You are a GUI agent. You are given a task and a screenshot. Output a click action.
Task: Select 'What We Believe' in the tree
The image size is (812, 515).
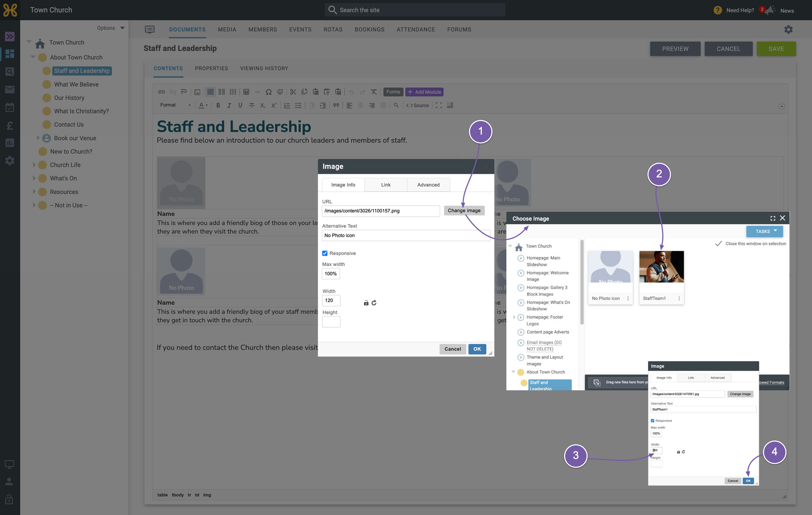coord(76,84)
